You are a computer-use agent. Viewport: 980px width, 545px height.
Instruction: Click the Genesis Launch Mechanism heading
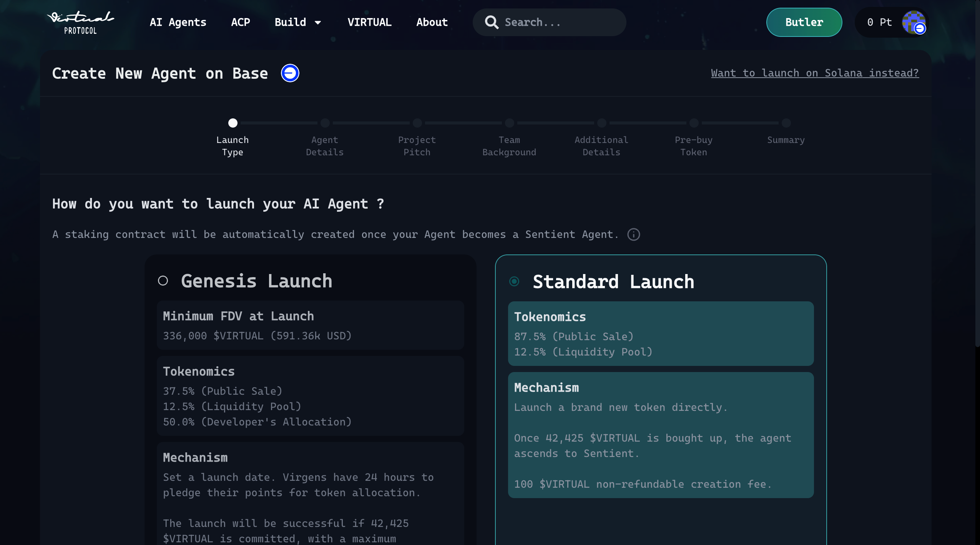click(x=195, y=457)
